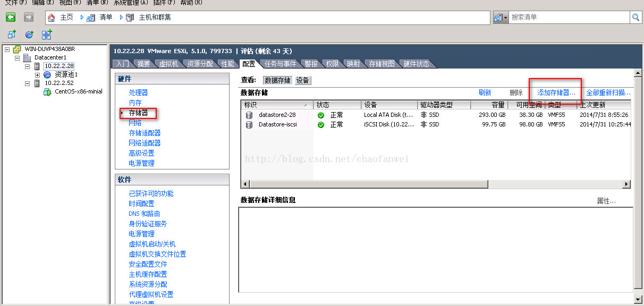The image size is (644, 306).
Task: Collapse the 10.22.2.52 host node
Action: (27, 83)
